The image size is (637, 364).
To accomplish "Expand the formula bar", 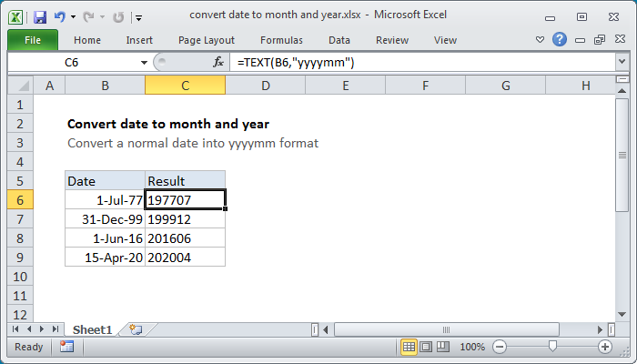I will [x=622, y=62].
